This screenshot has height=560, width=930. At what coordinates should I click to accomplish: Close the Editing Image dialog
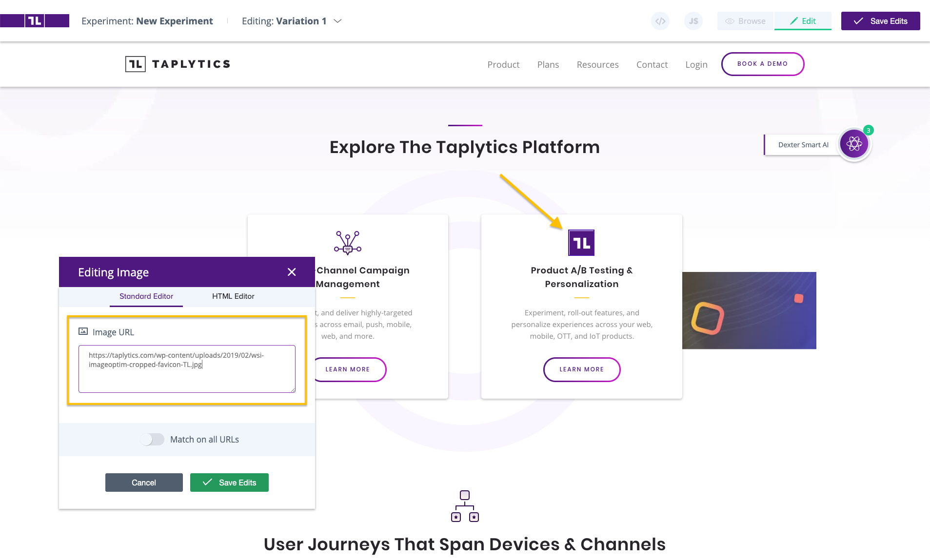point(292,272)
